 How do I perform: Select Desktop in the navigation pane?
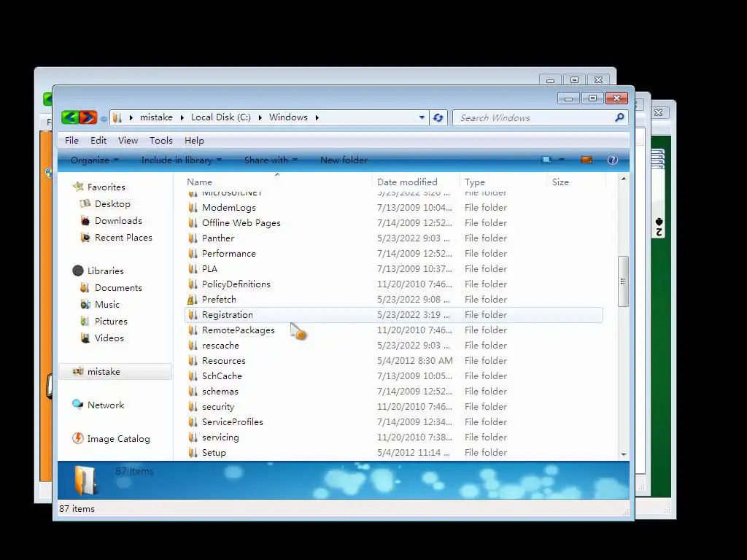tap(112, 204)
